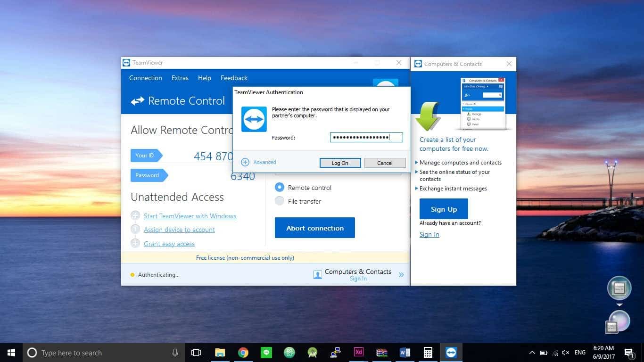644x362 pixels.
Task: Expand Advanced options in authentication dialog
Action: click(x=258, y=162)
